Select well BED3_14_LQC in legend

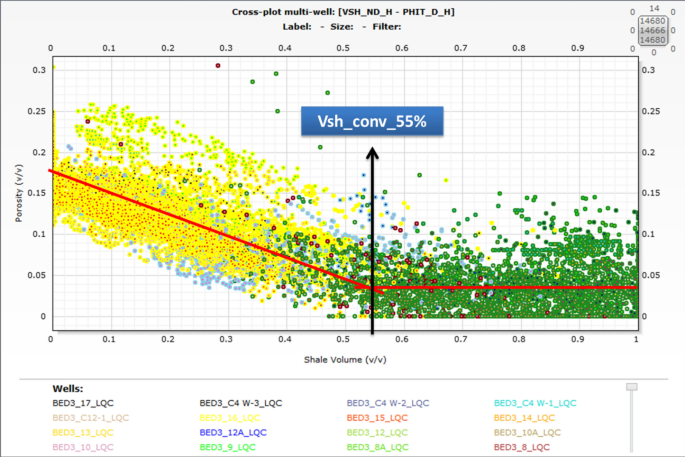pos(524,418)
